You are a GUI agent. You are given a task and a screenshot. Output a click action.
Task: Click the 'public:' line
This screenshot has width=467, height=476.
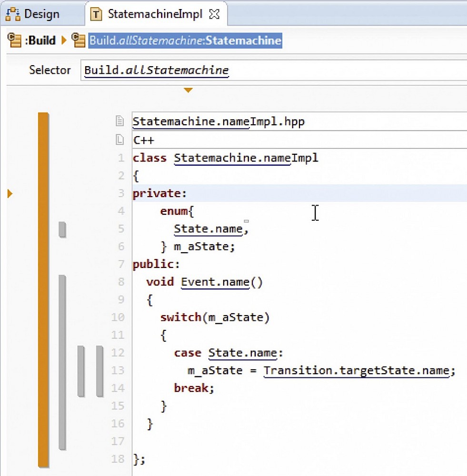coord(156,264)
